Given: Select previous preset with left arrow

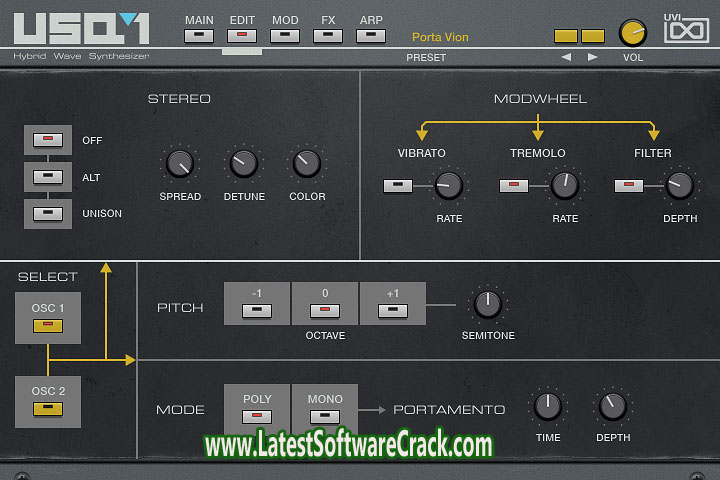Looking at the screenshot, I should [566, 57].
